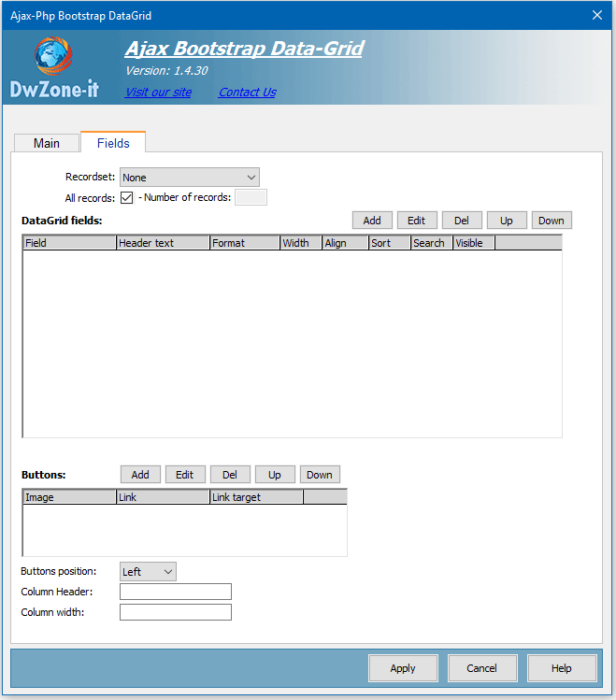Toggle the All records checkbox
616x700 pixels.
(127, 197)
